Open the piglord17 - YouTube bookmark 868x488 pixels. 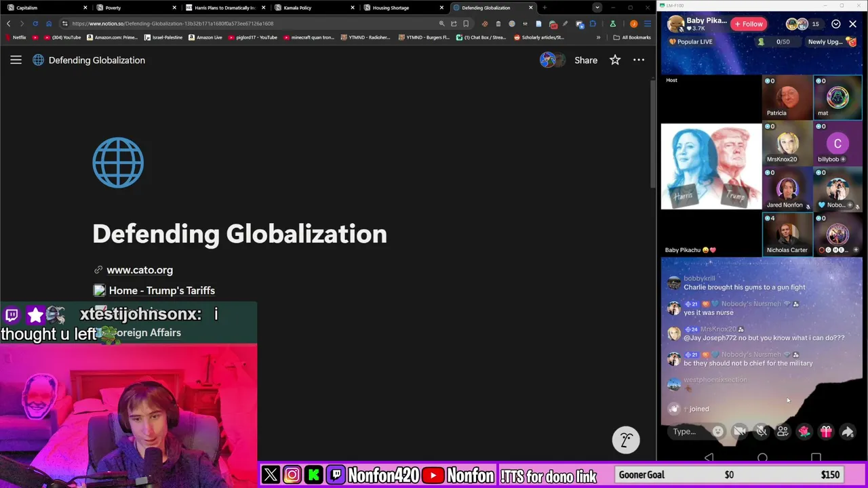(253, 37)
